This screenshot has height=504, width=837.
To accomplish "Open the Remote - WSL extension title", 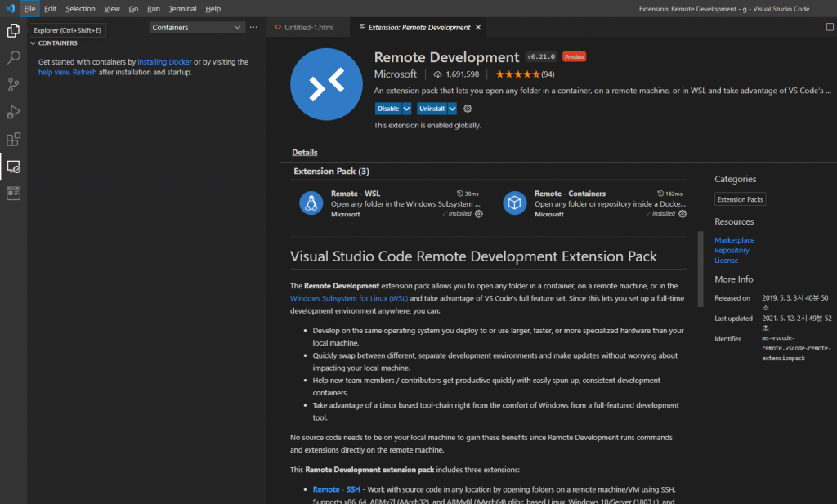I will click(356, 194).
